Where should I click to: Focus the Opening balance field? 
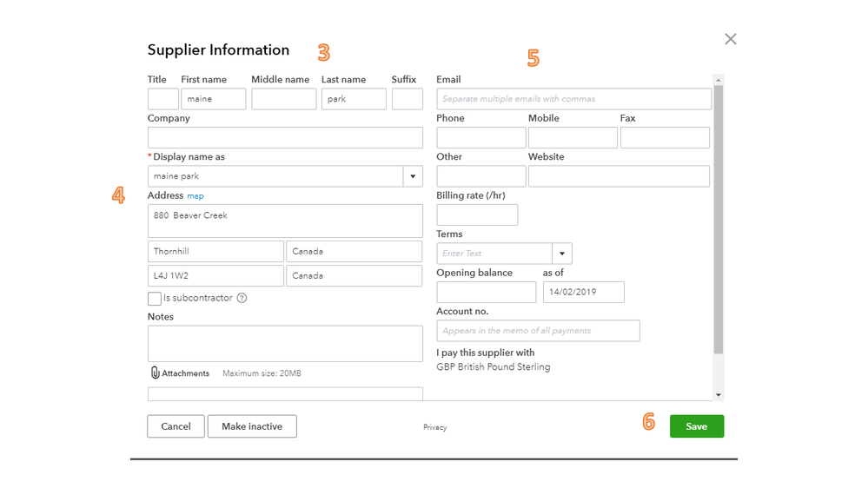pos(486,293)
